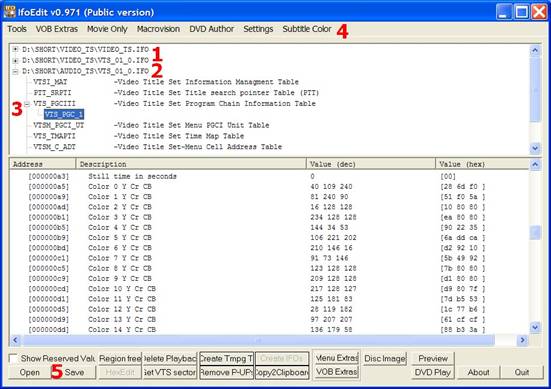Click the address [000000c5]
Image resolution: width=551 pixels, height=389 pixels.
[49, 268]
